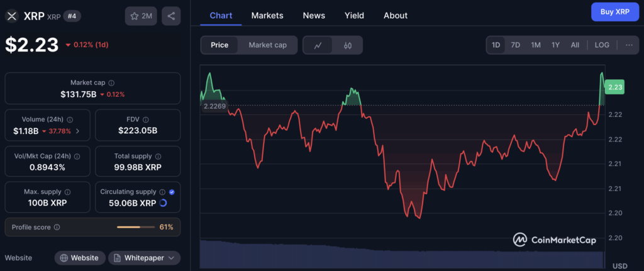Show Max. supply info icon

68,192
